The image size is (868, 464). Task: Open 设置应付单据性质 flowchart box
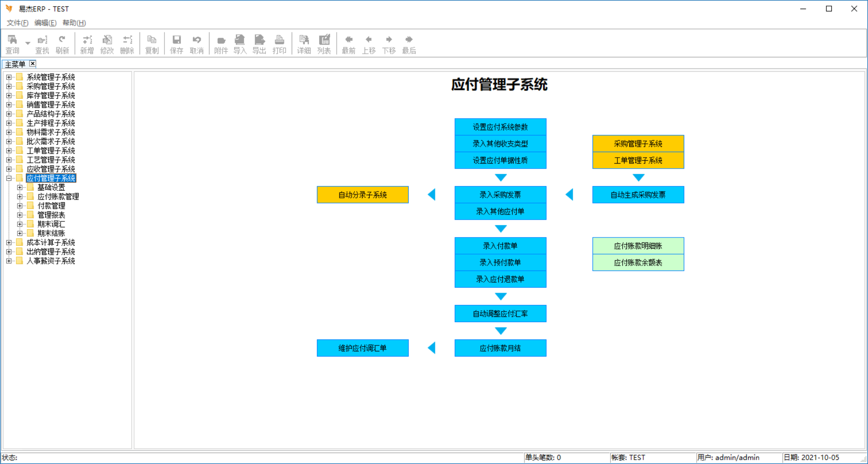tap(501, 160)
